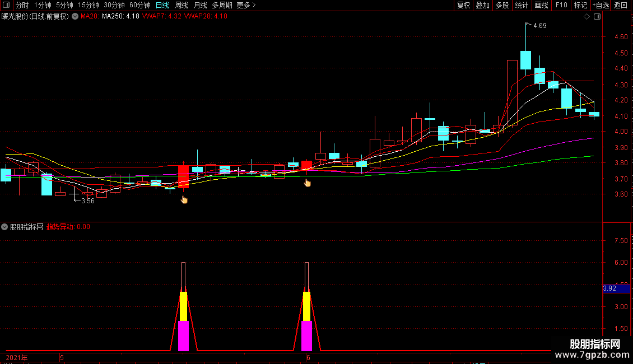This screenshot has width=633, height=364.
Task: Open the 画线 drawing tools
Action: (541, 5)
